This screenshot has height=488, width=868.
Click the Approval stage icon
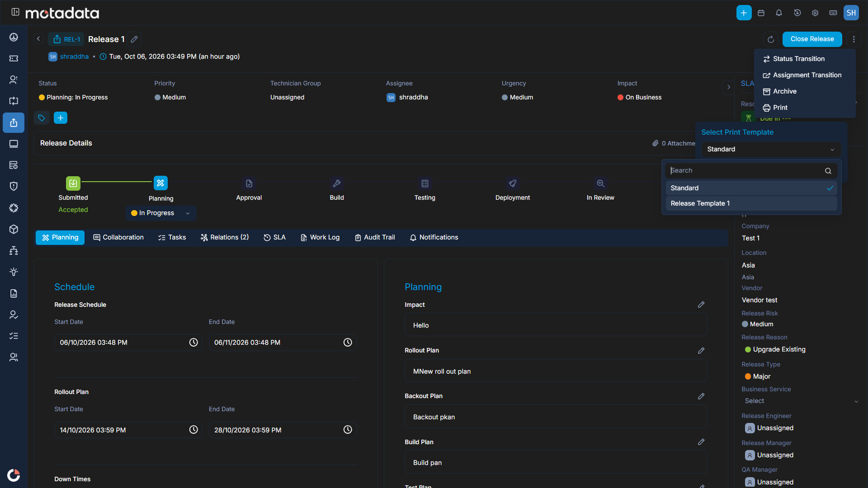click(x=249, y=183)
